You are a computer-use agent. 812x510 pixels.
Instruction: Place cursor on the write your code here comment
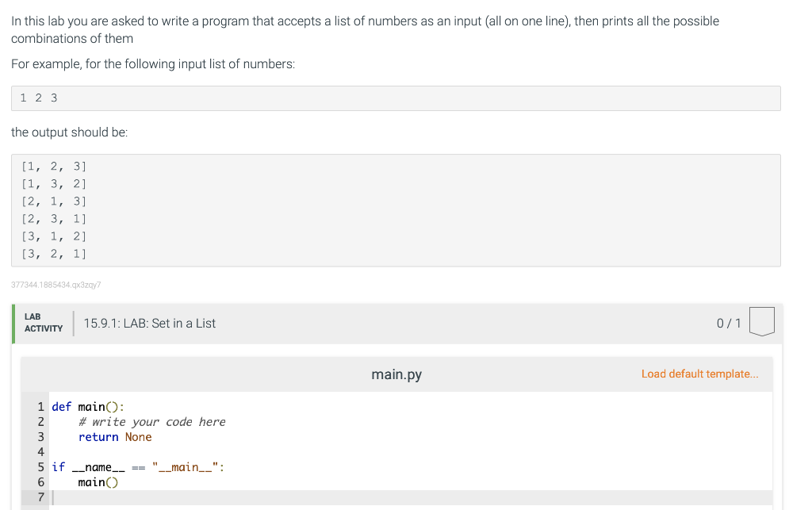[x=151, y=422]
